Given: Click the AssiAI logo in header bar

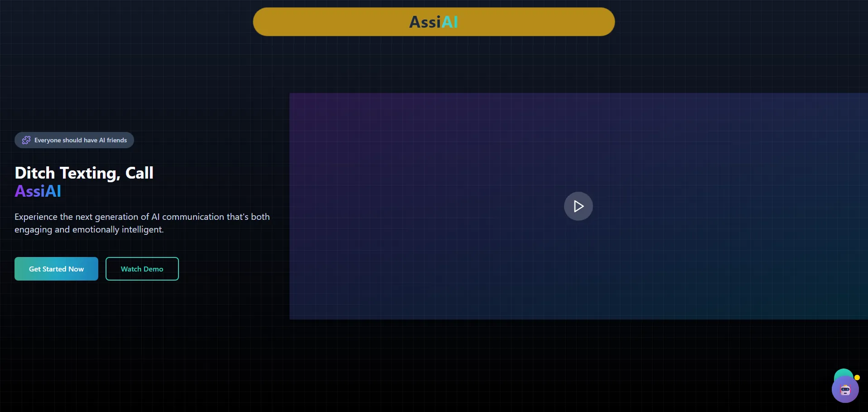Looking at the screenshot, I should 434,22.
